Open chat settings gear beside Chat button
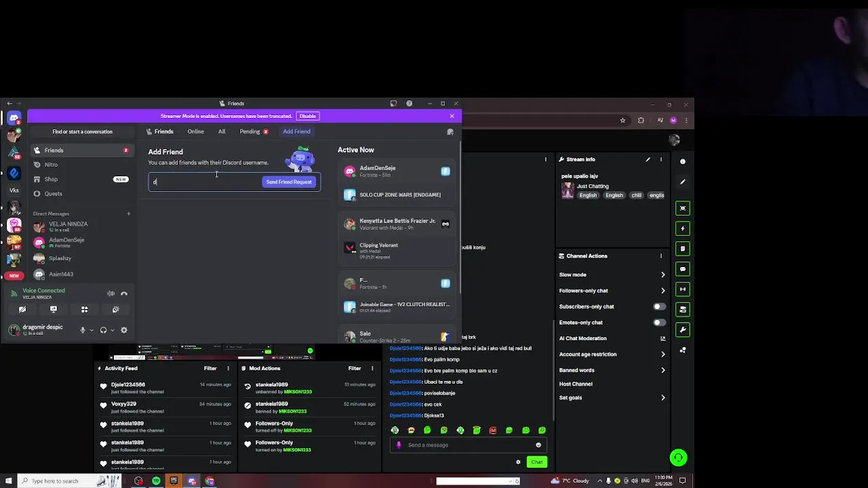Image resolution: width=868 pixels, height=488 pixels. coord(518,462)
